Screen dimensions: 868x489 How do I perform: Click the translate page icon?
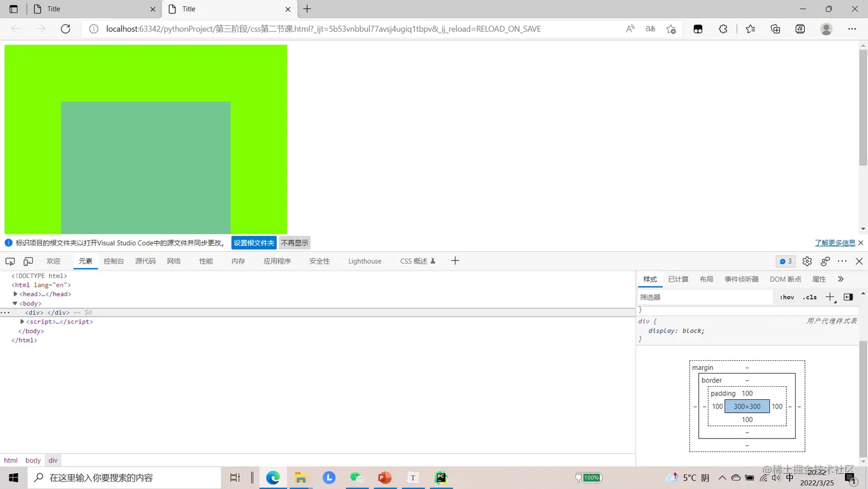point(650,29)
